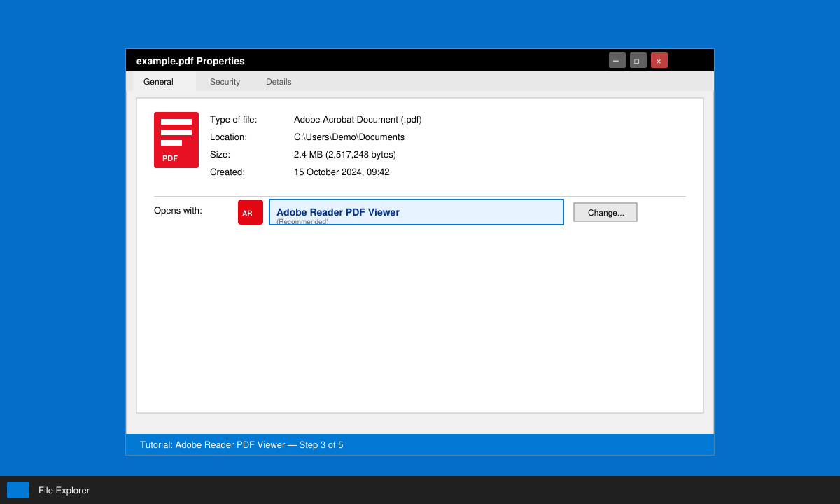This screenshot has height=504, width=840.
Task: Click the Adobe Reader AR app icon
Action: pos(251,212)
